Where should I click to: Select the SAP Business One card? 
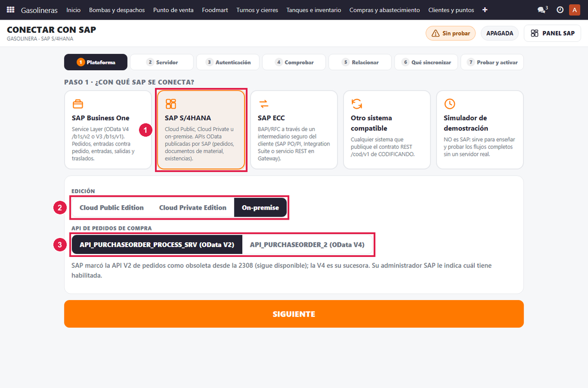tap(108, 130)
